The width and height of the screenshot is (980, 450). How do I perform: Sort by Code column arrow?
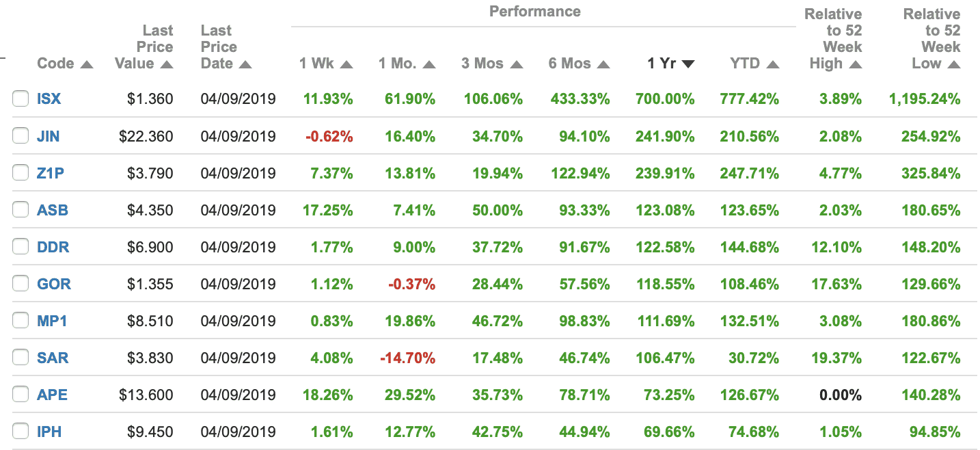(87, 64)
